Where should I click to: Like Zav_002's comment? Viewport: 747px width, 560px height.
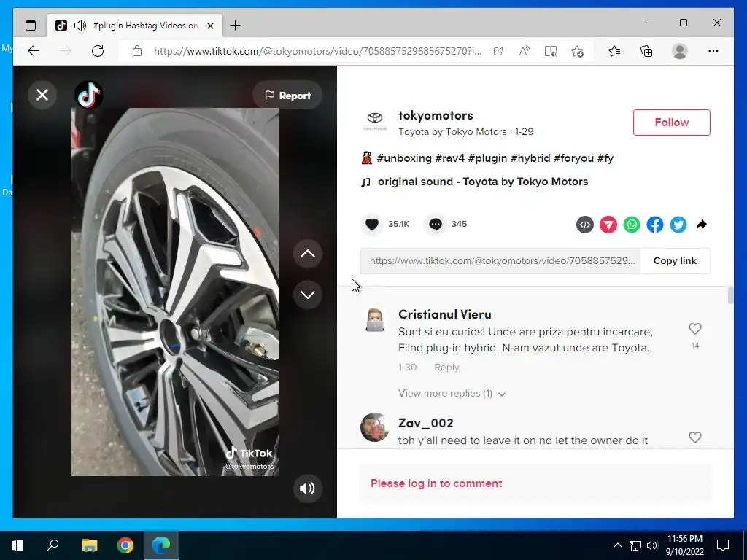695,437
